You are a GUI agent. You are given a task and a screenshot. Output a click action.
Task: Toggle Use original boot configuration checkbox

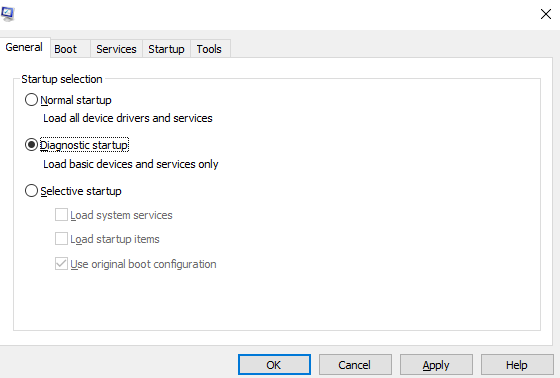tap(61, 264)
